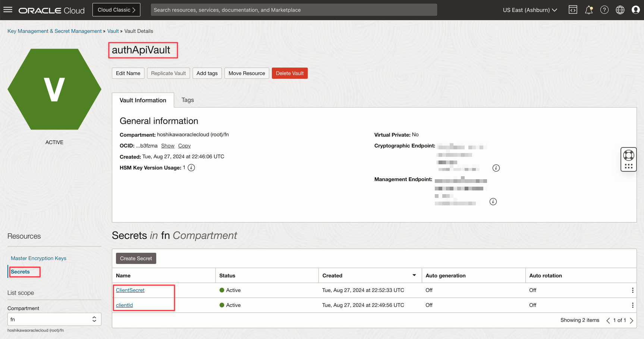Screen dimensions: 644x339
Task: Sort by Created column arrow
Action: (x=414, y=276)
